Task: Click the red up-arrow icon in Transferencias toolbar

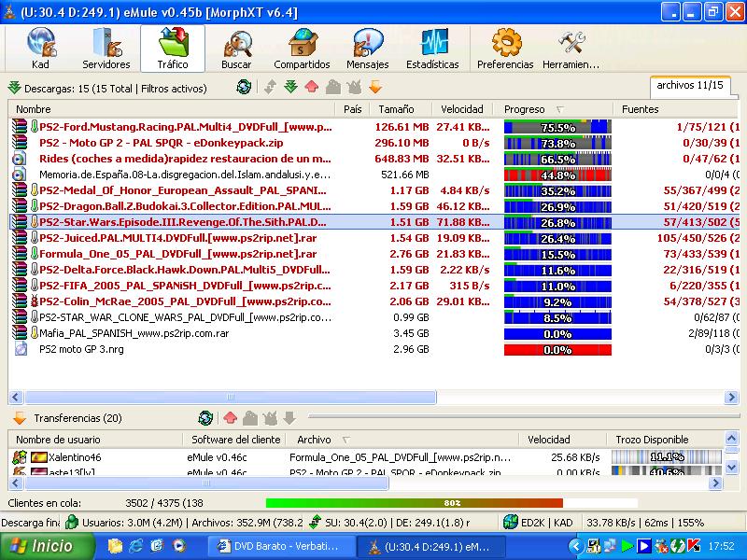Action: 230,418
